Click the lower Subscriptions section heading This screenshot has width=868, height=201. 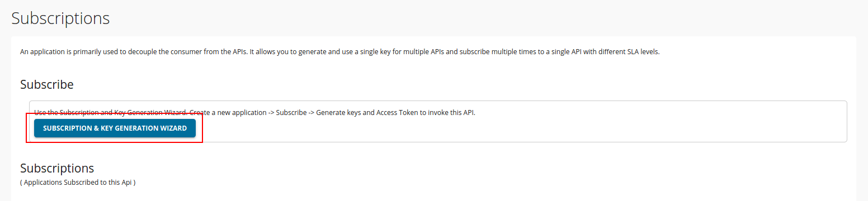click(x=57, y=168)
